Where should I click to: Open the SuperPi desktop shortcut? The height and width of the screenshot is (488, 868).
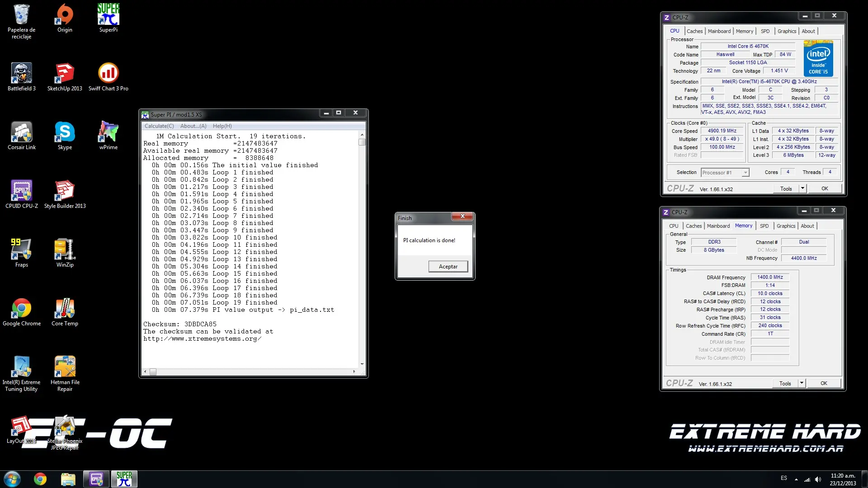108,18
